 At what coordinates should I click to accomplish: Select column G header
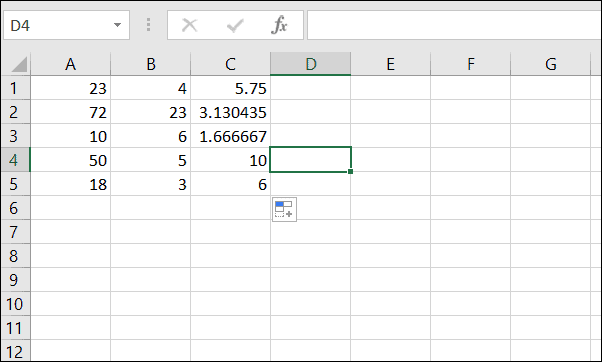[550, 64]
